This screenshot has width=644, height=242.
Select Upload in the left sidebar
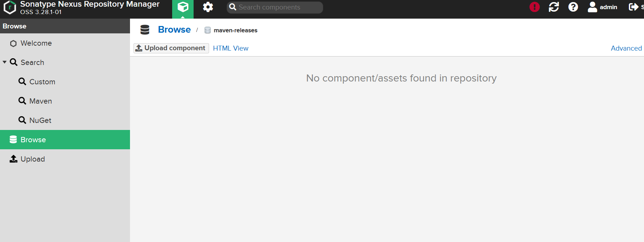pos(33,159)
